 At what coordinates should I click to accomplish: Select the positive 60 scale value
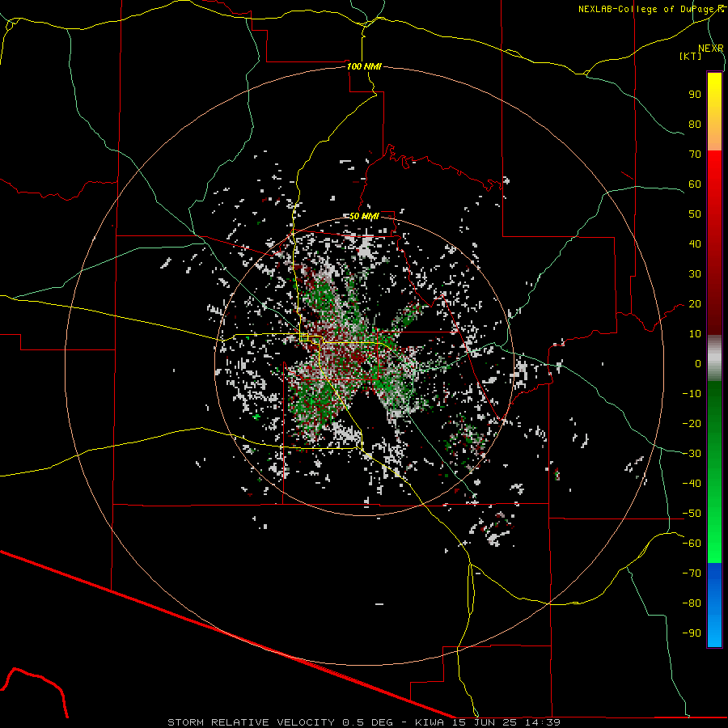point(695,184)
